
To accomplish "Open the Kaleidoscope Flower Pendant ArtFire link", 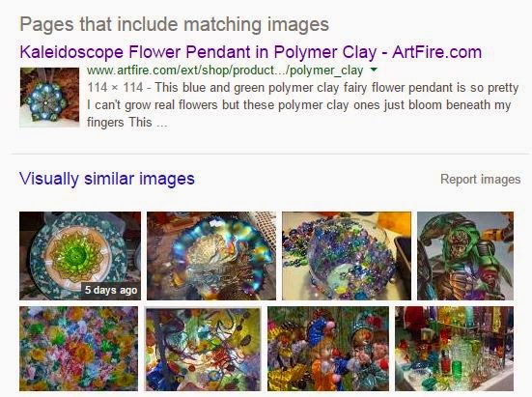I will tap(250, 52).
